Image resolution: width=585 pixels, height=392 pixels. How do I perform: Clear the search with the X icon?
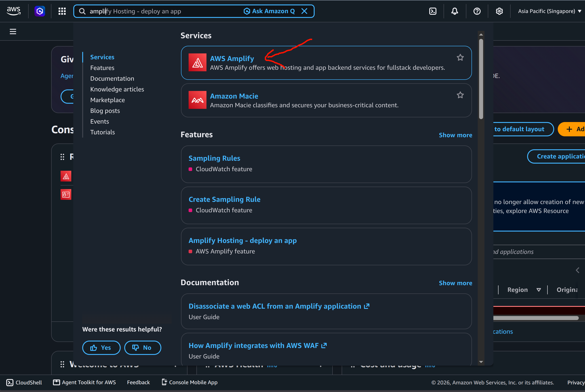pyautogui.click(x=304, y=11)
